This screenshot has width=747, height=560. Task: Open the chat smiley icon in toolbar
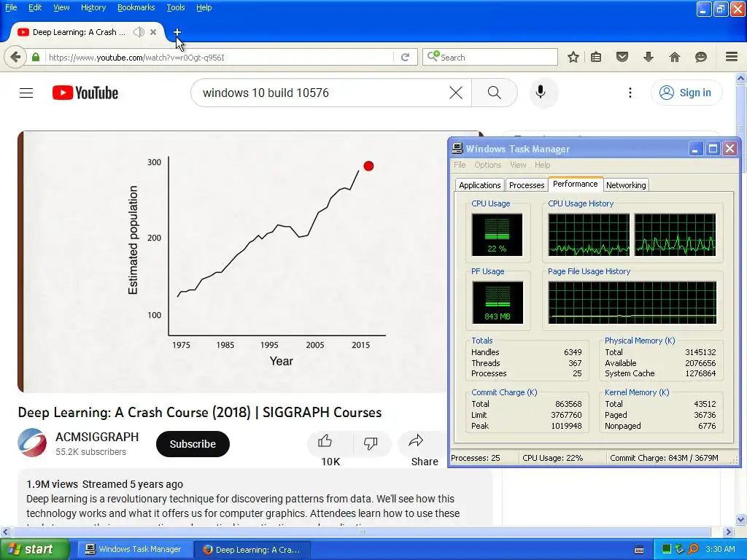point(701,57)
